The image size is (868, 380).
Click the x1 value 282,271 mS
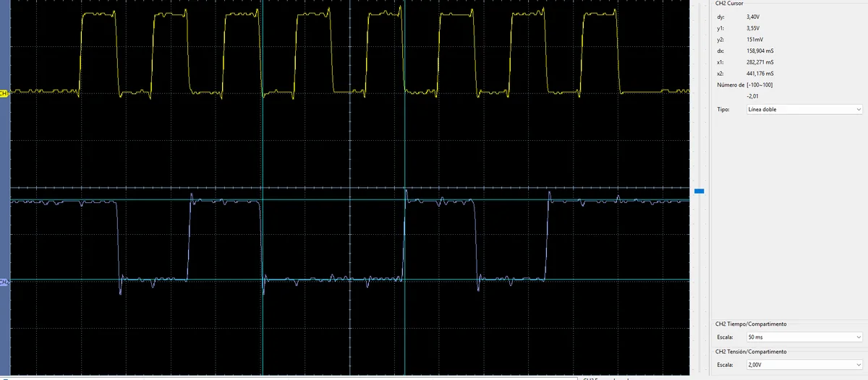point(759,62)
